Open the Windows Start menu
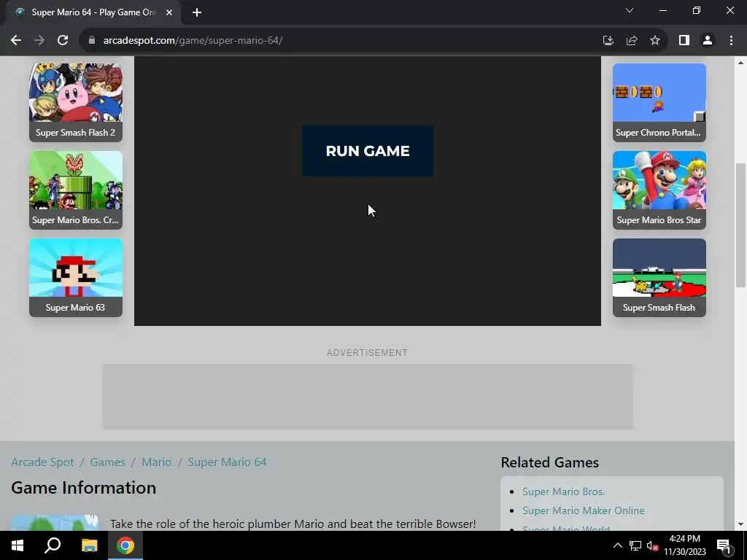 [18, 545]
